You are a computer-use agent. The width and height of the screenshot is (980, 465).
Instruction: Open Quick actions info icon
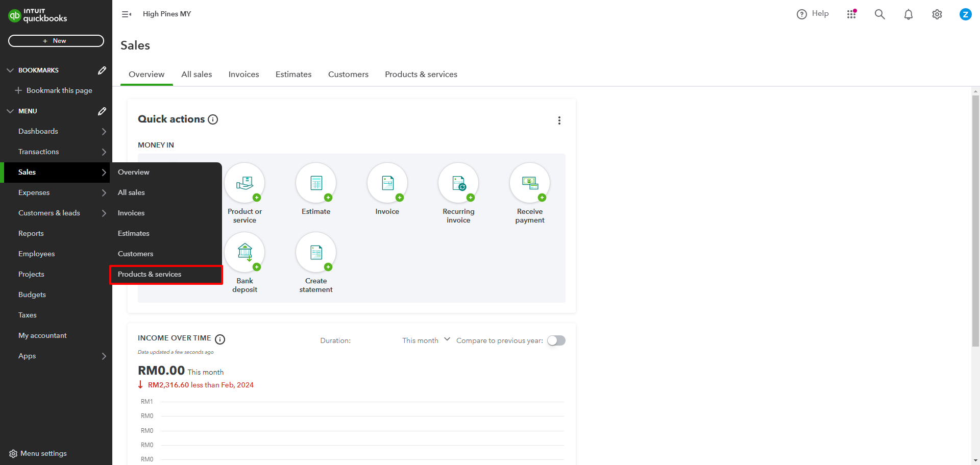click(x=213, y=119)
